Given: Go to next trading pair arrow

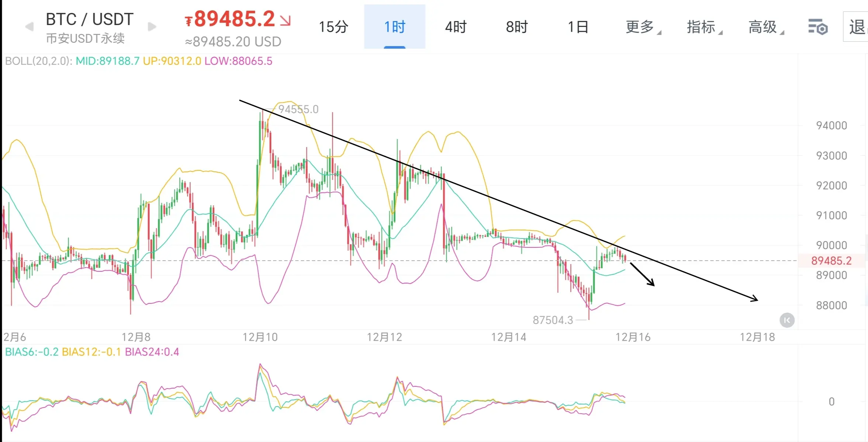Looking at the screenshot, I should pyautogui.click(x=152, y=27).
